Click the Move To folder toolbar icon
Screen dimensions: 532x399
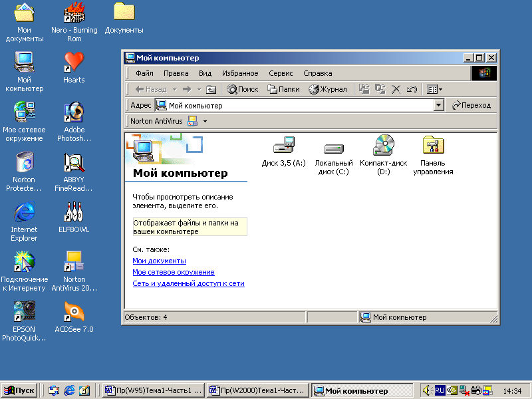pyautogui.click(x=364, y=90)
